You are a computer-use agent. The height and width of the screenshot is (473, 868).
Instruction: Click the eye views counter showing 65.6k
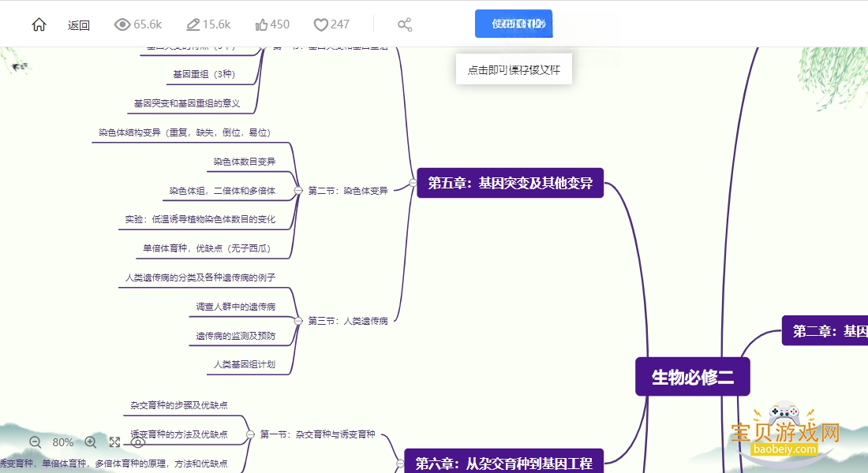pos(122,24)
